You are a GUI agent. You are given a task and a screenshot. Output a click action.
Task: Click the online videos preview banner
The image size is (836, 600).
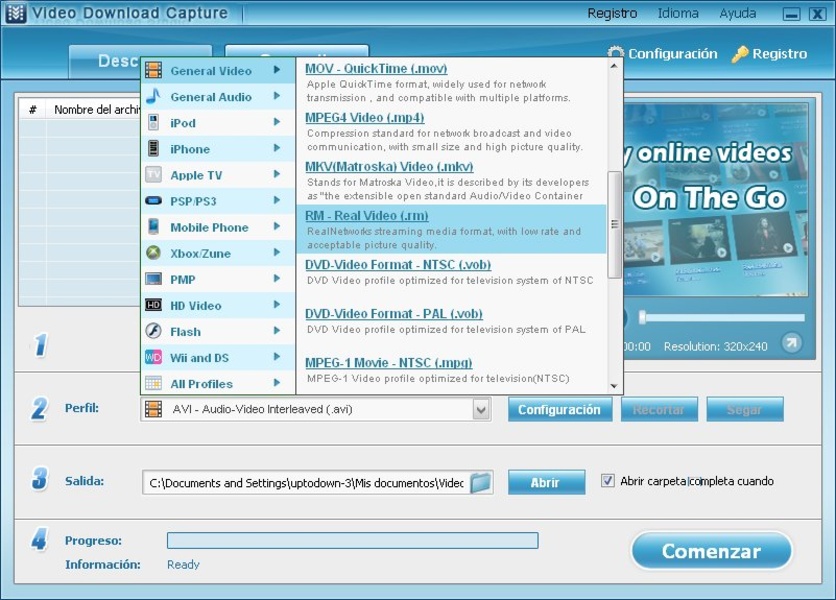(716, 200)
